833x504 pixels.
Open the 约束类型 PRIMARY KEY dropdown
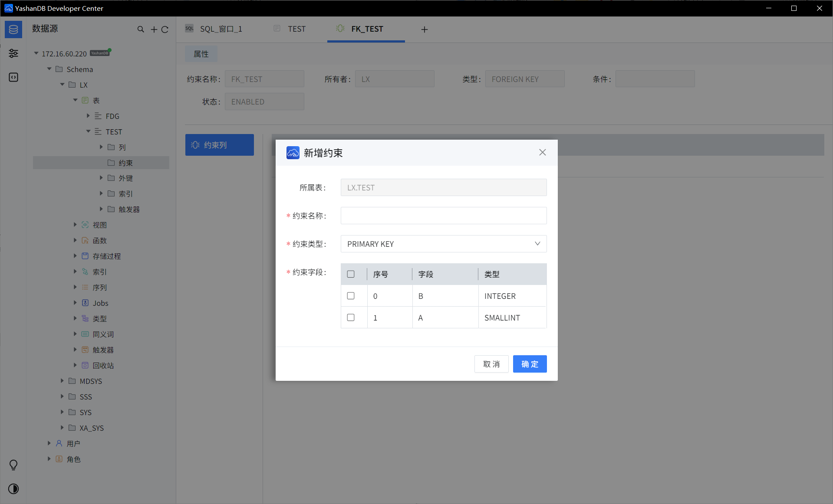click(x=443, y=244)
